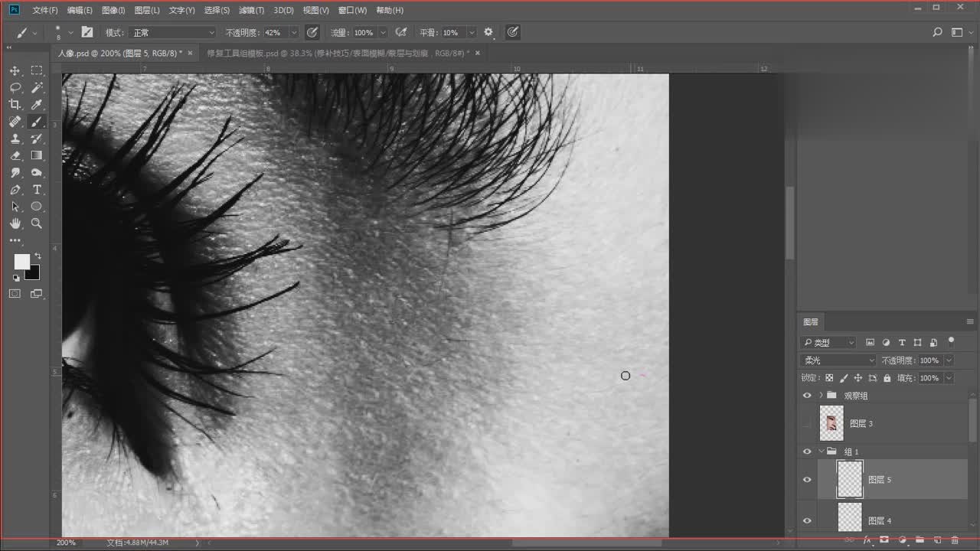
Task: Open background color swatch picker
Action: (x=33, y=273)
